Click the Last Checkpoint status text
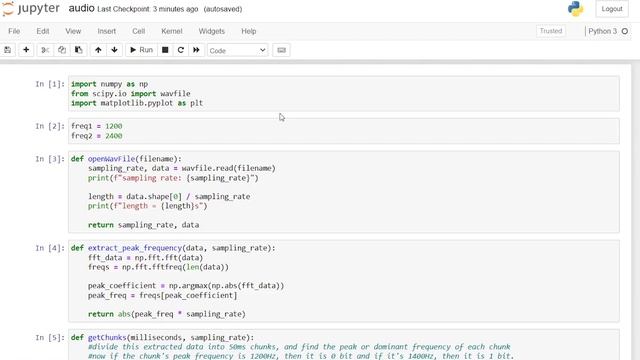This screenshot has height=360, width=640. click(148, 9)
